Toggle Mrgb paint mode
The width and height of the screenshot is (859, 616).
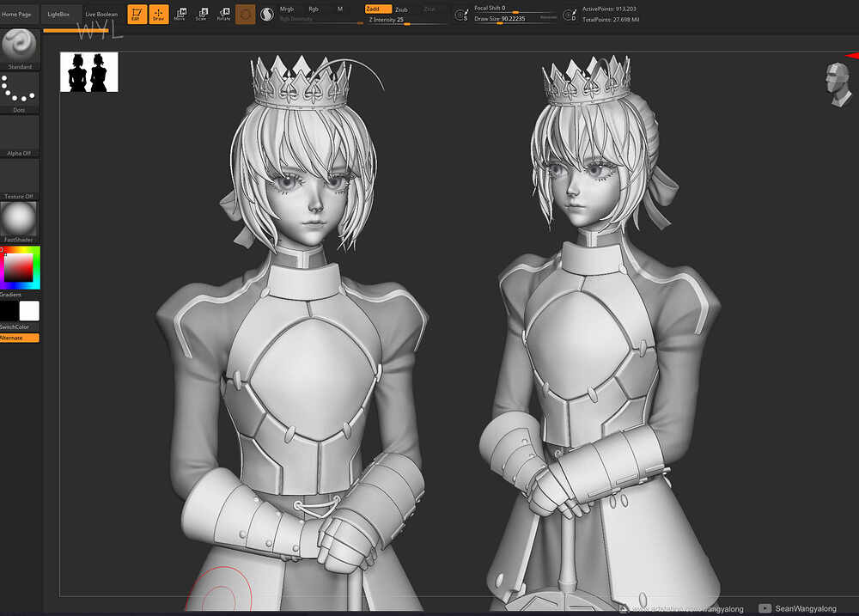point(287,9)
